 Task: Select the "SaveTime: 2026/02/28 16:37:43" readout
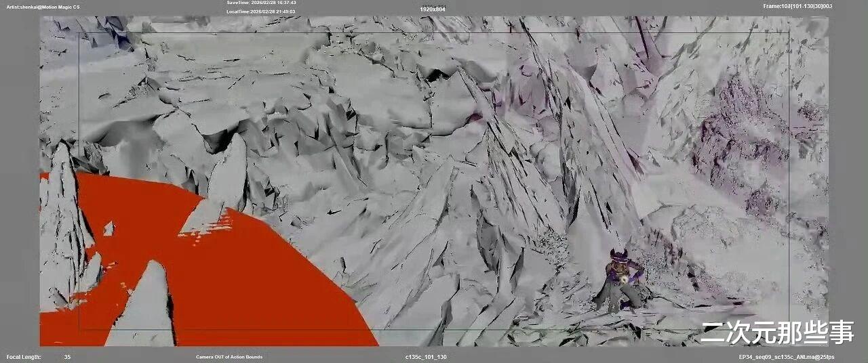261,3
